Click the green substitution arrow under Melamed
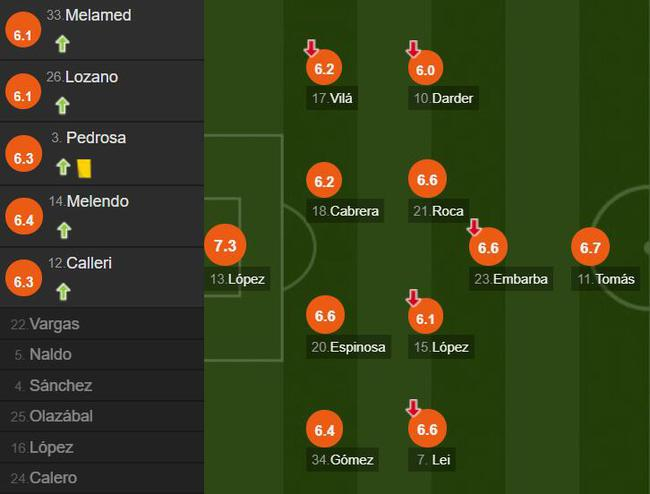Screen dimensions: 650x494 (x=63, y=43)
